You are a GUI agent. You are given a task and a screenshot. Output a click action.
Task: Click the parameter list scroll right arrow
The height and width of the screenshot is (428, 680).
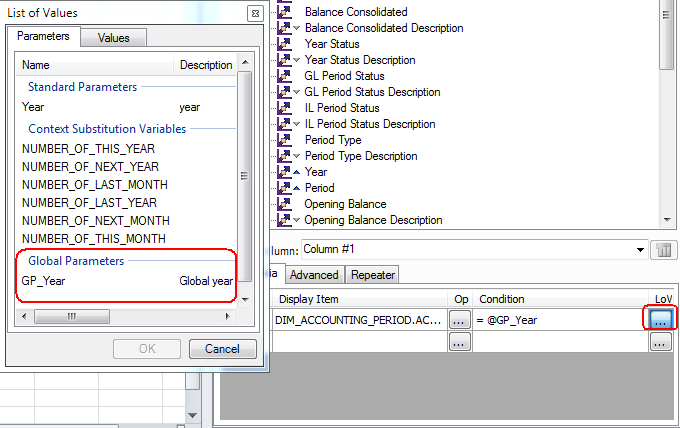tap(227, 317)
